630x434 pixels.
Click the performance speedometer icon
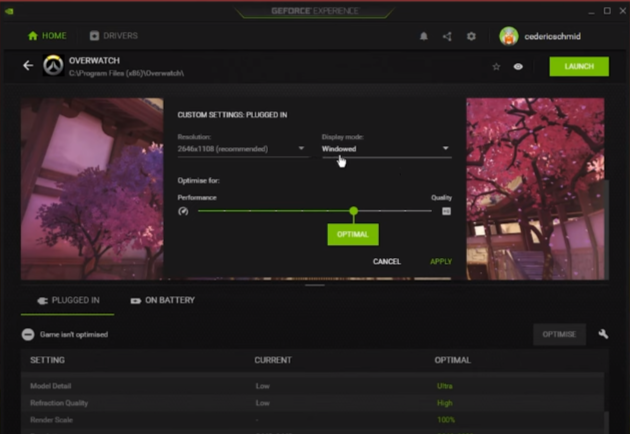pos(183,211)
